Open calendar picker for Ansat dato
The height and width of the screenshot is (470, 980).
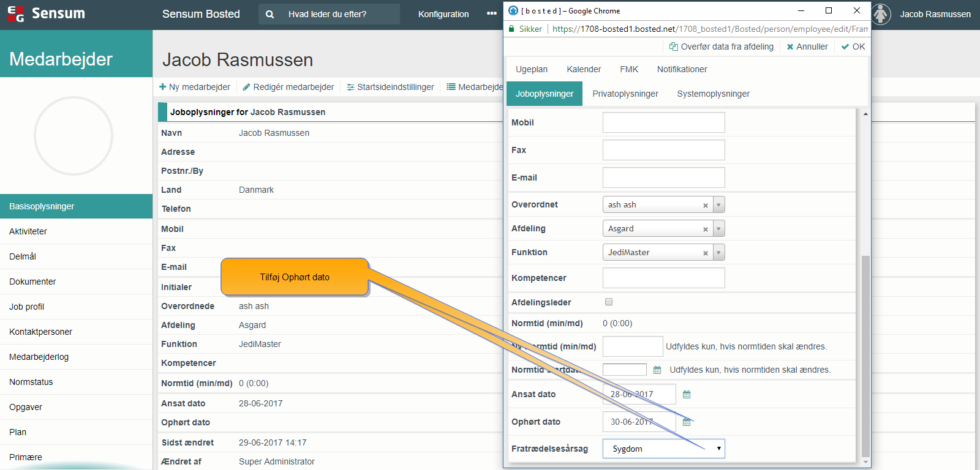click(x=687, y=395)
